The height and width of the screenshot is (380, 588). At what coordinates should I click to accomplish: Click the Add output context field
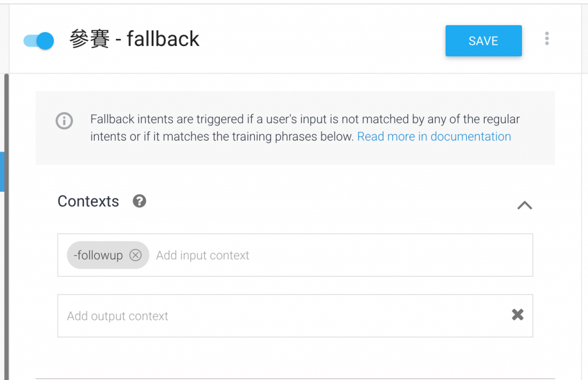click(x=276, y=316)
